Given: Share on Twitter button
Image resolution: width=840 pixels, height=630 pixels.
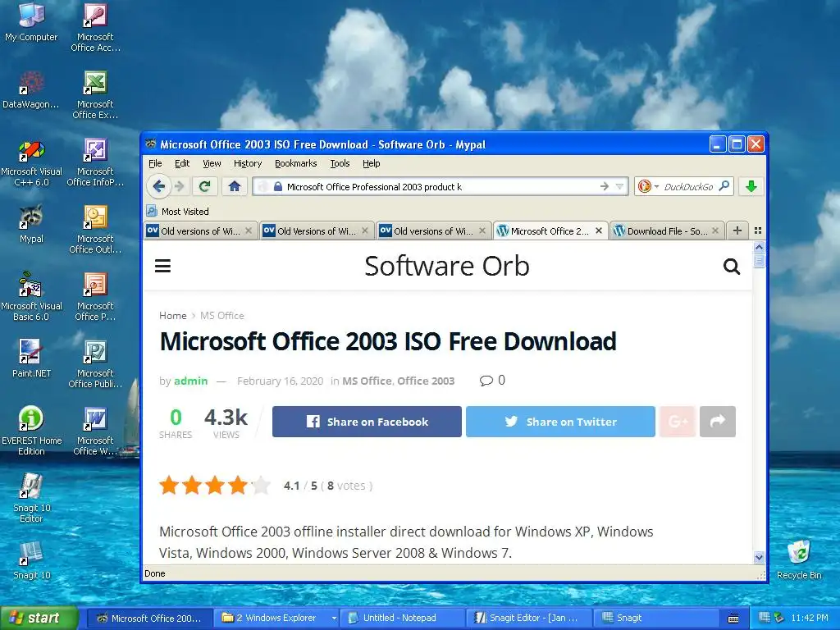Looking at the screenshot, I should pos(560,422).
